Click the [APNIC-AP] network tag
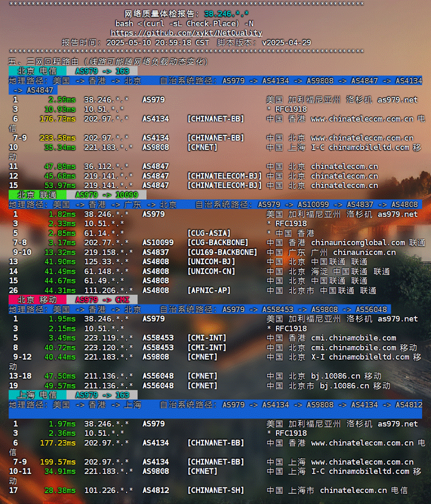 pyautogui.click(x=209, y=290)
